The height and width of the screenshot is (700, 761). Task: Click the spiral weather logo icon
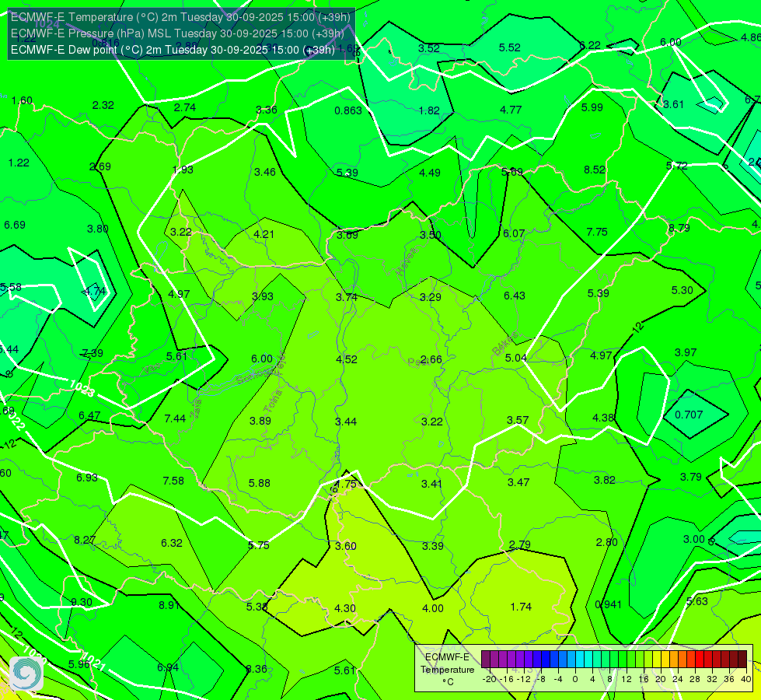coord(26,674)
